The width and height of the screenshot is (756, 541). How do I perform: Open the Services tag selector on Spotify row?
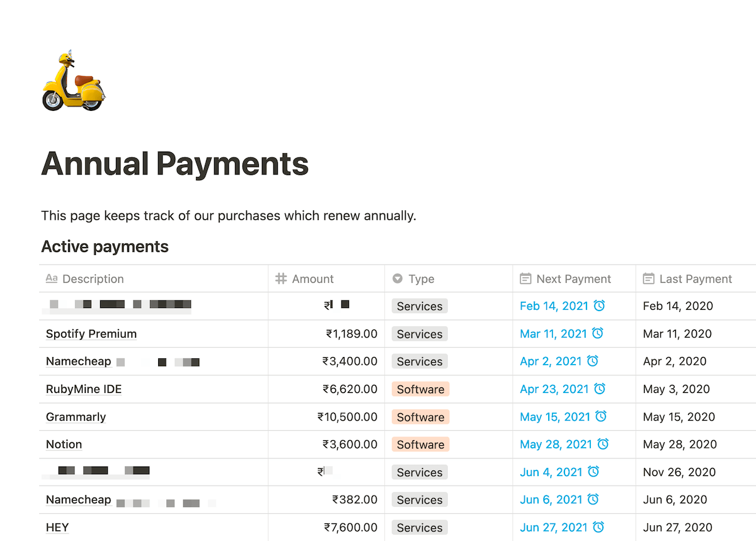point(419,333)
